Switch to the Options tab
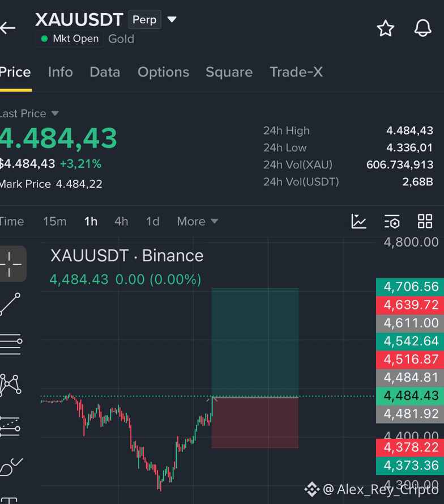444x504 pixels. (x=164, y=72)
